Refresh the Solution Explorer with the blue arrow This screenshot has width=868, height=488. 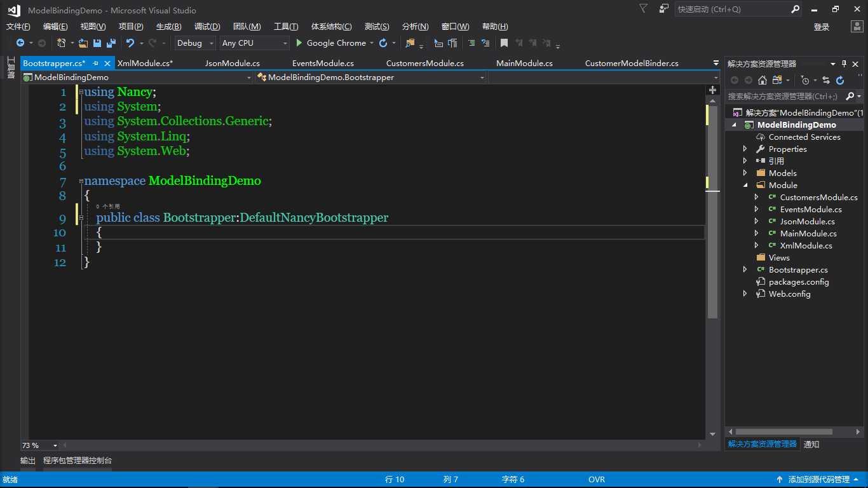pos(840,80)
